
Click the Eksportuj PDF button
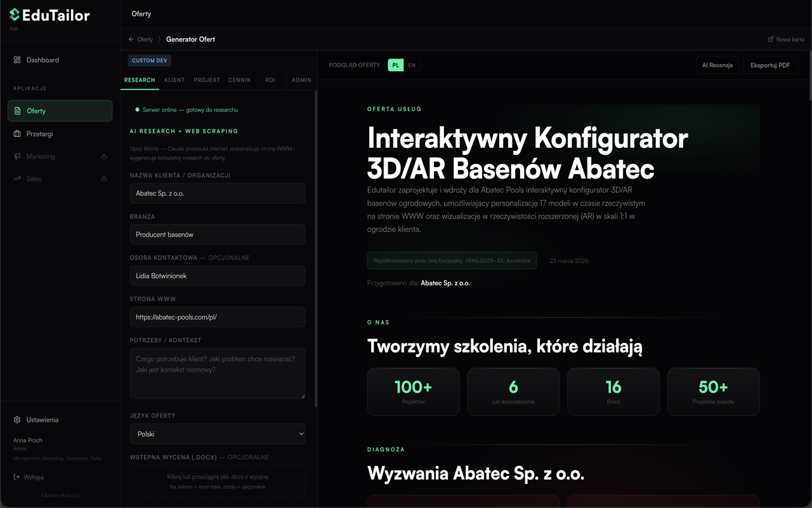[770, 65]
